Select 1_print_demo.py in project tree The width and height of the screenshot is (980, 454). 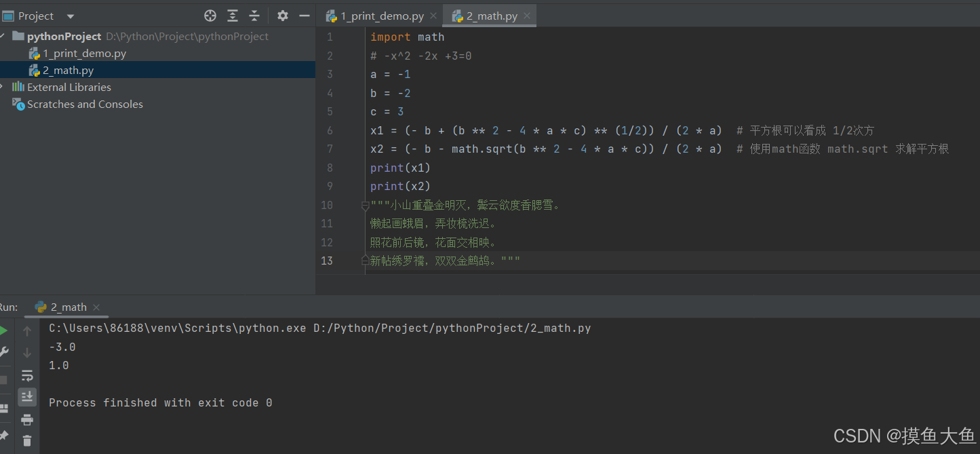pyautogui.click(x=85, y=53)
